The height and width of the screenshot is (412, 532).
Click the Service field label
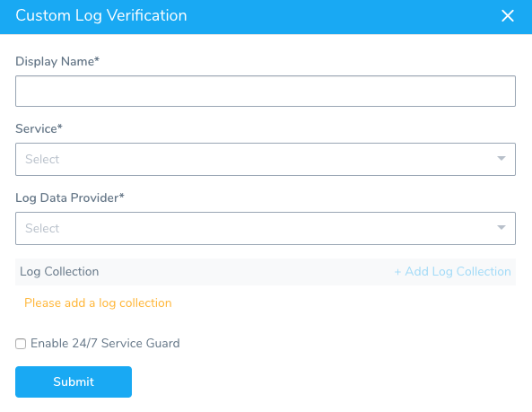coord(39,128)
